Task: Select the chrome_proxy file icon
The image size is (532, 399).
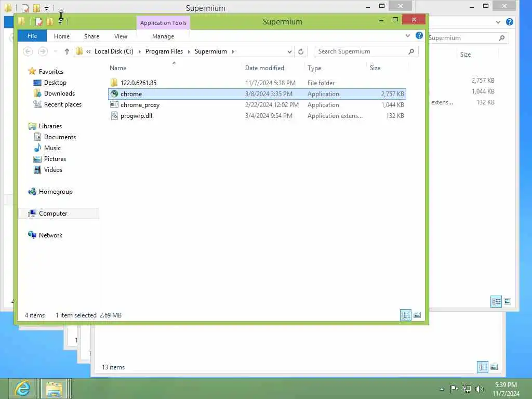Action: (x=114, y=105)
